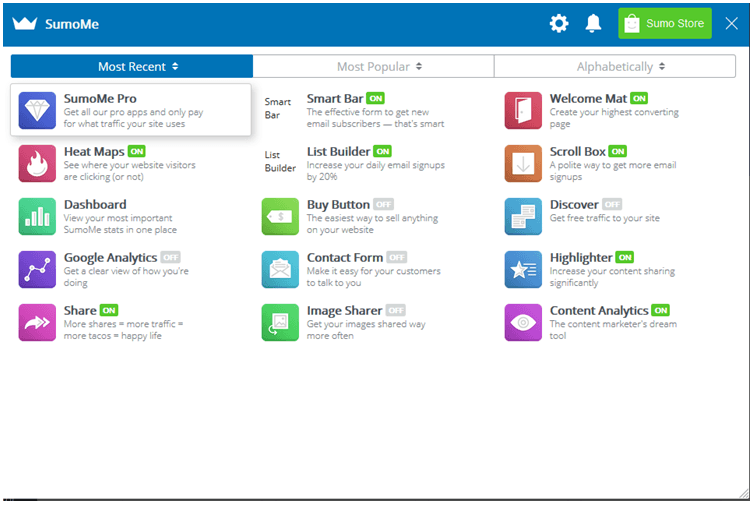Click the Highlighter title
This screenshot has height=505, width=752.
(581, 258)
